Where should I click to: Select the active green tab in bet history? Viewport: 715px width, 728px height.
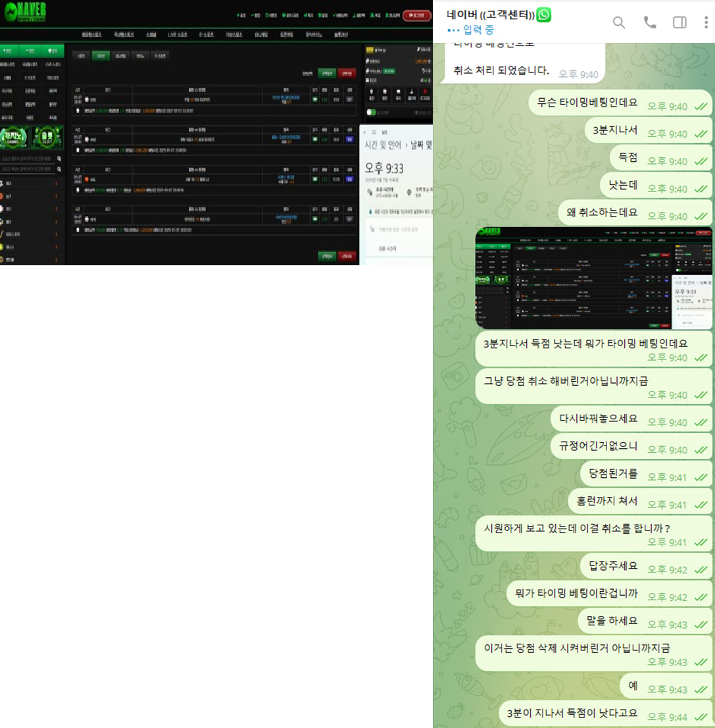[101, 56]
